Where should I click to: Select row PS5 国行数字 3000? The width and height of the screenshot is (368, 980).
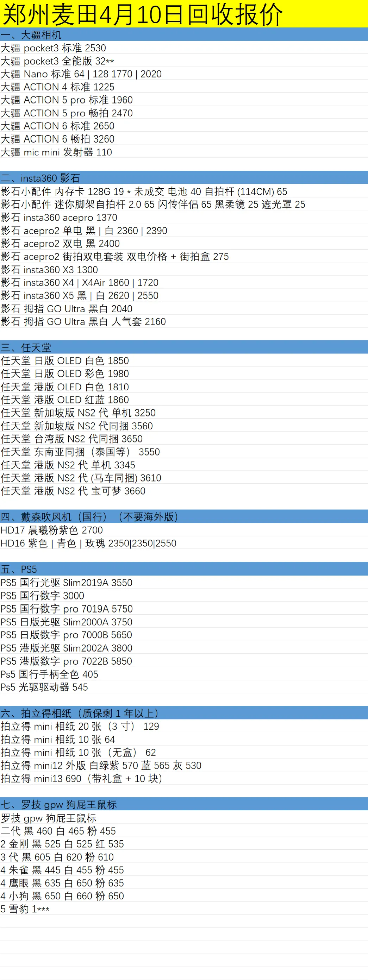point(184,595)
